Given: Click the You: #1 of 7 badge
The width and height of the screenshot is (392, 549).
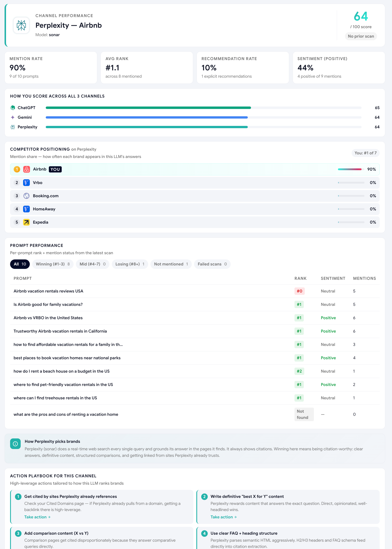Looking at the screenshot, I should click(365, 153).
